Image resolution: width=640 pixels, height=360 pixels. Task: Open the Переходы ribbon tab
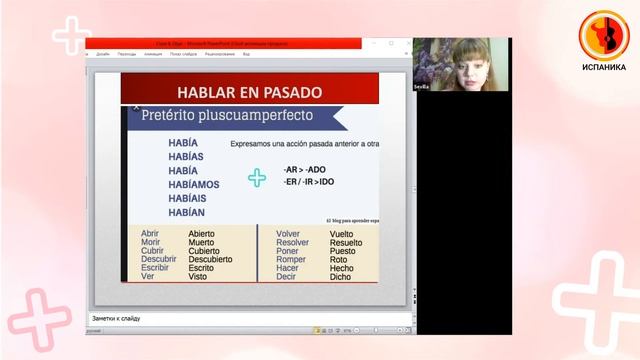pyautogui.click(x=127, y=54)
